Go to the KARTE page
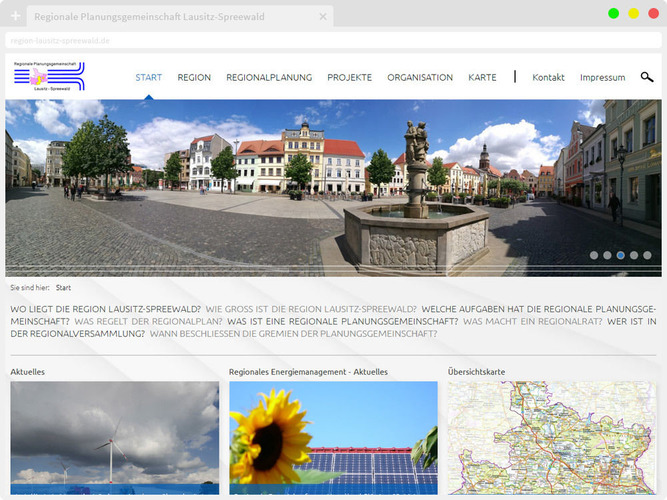The width and height of the screenshot is (667, 500). tap(482, 77)
